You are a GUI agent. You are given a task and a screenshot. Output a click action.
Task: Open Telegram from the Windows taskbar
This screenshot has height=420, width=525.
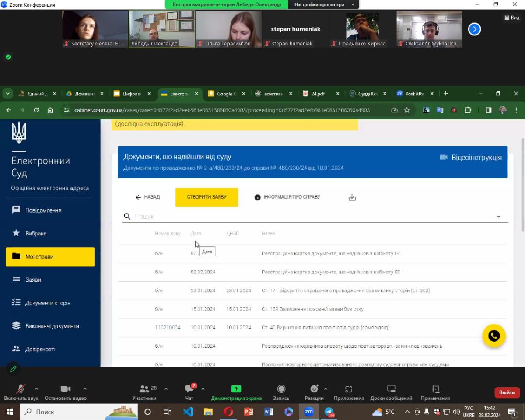[329, 412]
